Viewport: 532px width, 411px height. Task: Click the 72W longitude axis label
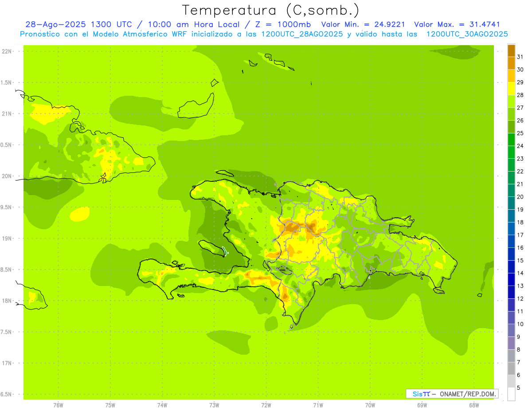pyautogui.click(x=266, y=405)
